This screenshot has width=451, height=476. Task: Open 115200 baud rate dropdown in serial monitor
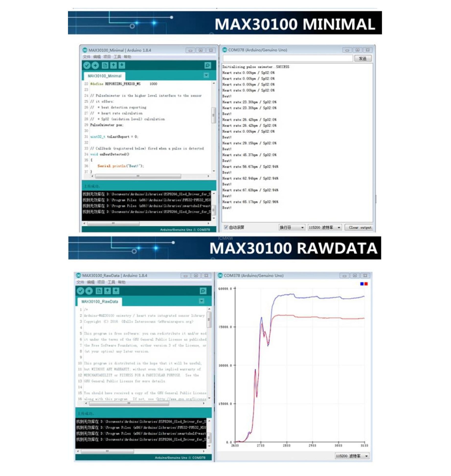tap(324, 227)
